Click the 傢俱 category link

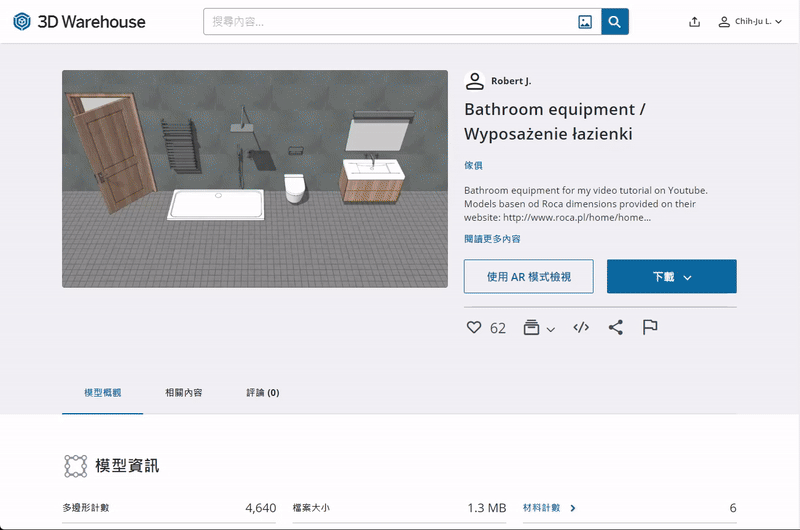(x=473, y=165)
